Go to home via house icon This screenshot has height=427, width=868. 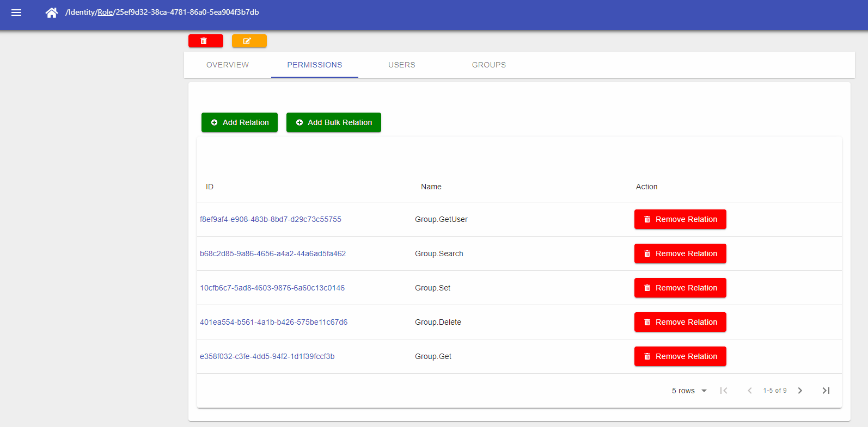coord(52,13)
